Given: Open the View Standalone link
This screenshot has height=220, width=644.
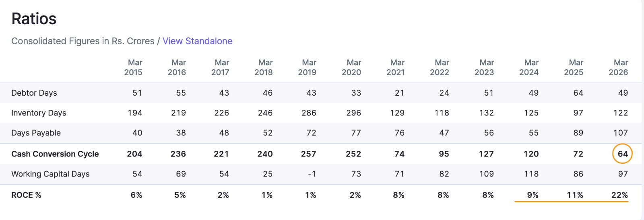Looking at the screenshot, I should point(197,41).
